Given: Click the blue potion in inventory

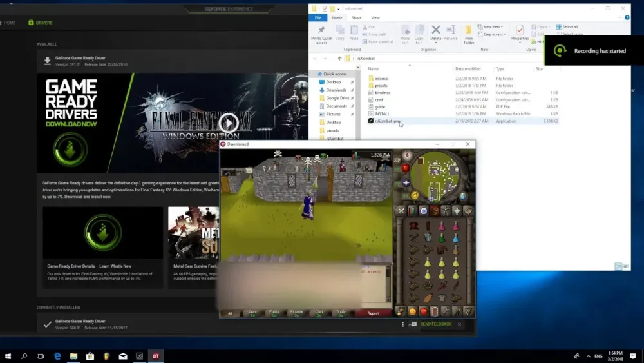Looking at the screenshot, I should 455,238.
